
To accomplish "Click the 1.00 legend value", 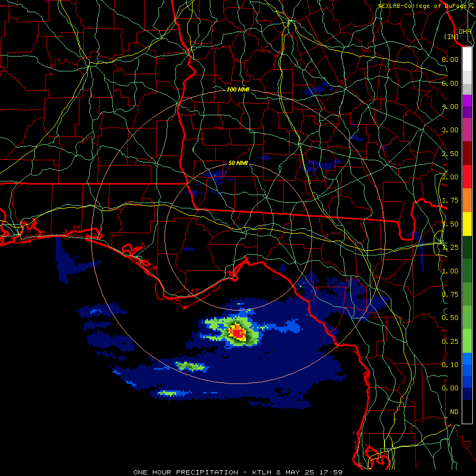I will (x=450, y=271).
